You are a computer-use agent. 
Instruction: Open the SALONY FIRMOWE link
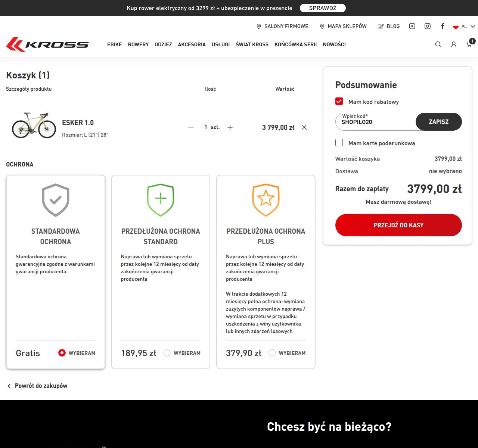(x=282, y=27)
